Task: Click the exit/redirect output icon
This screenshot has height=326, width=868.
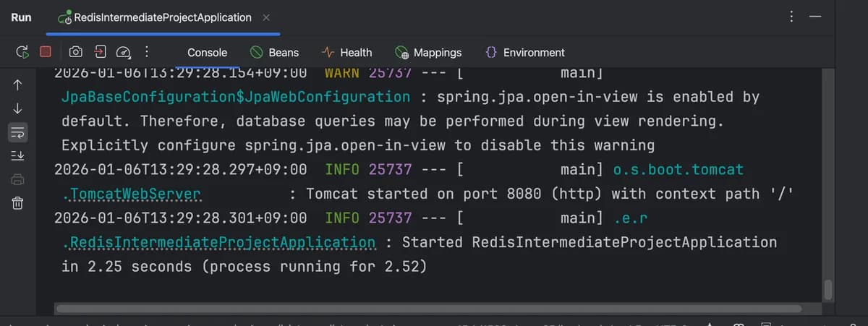Action: (100, 51)
